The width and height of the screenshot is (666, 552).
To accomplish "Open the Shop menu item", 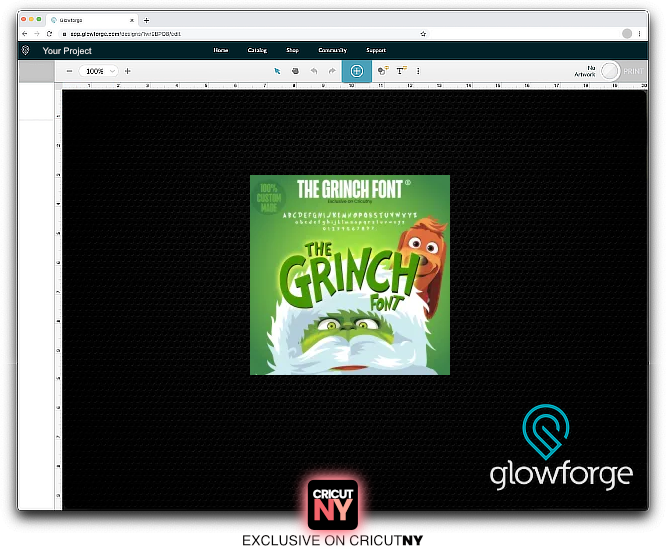I will point(293,50).
